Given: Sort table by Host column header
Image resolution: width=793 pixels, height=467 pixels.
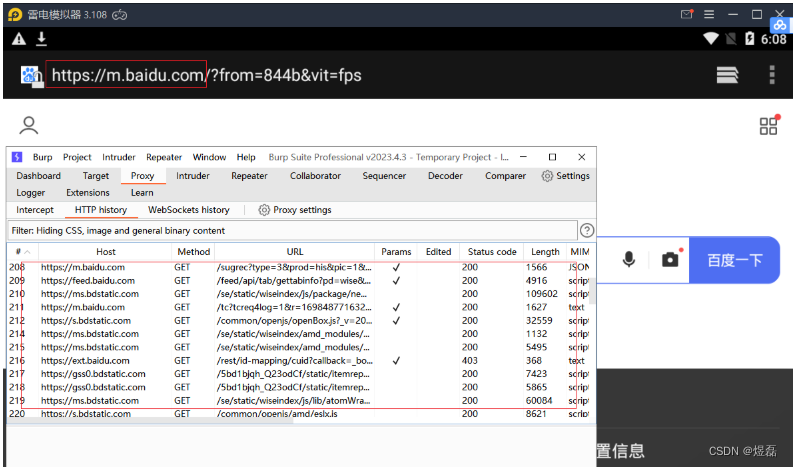Looking at the screenshot, I should pos(106,251).
